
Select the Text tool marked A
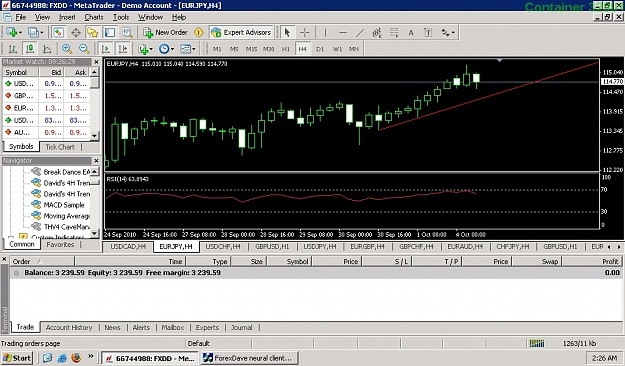(411, 33)
